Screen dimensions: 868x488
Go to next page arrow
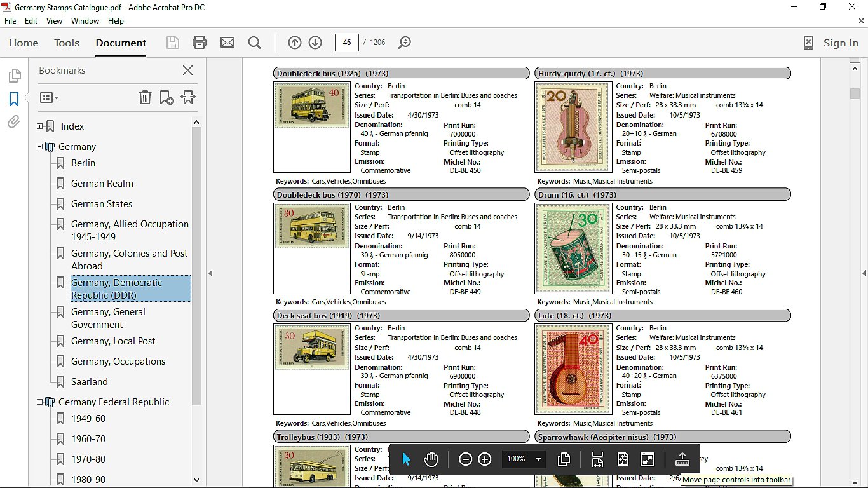tap(315, 43)
